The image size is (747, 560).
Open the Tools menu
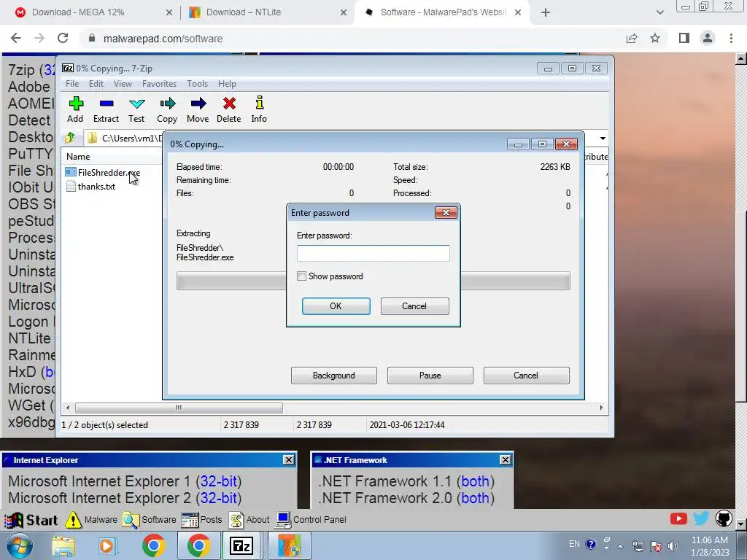tap(197, 83)
